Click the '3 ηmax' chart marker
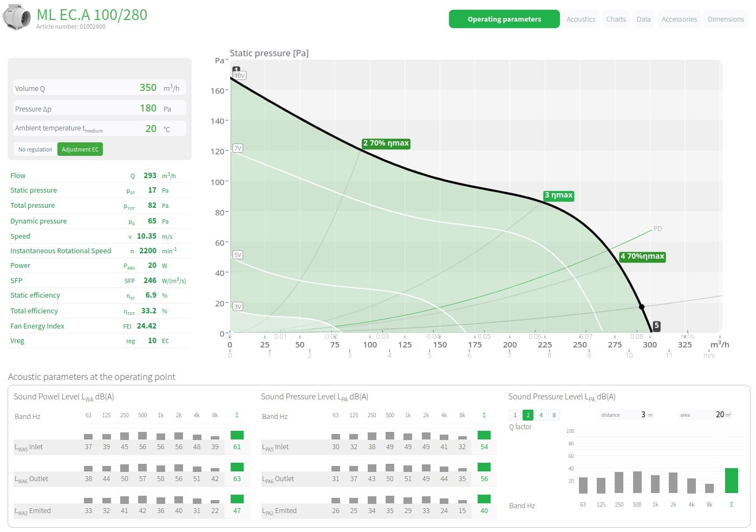 coord(558,195)
